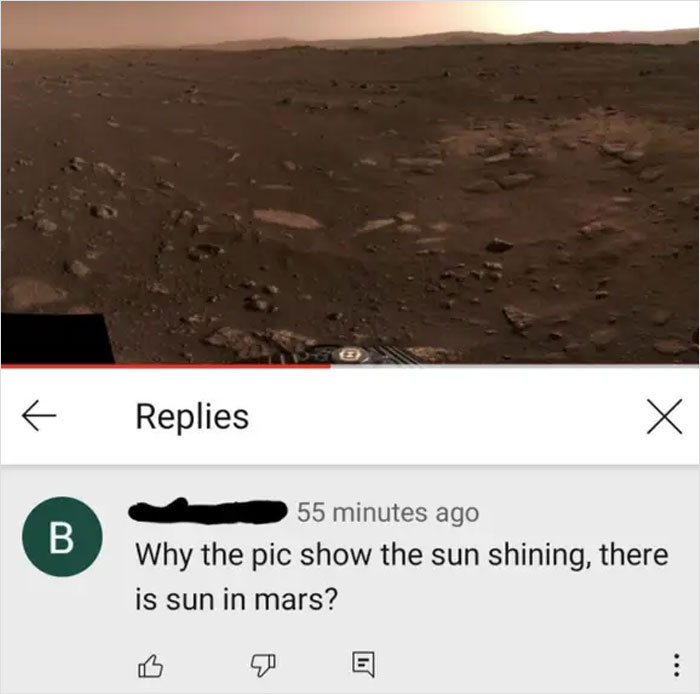Tap the "55 minutes ago" timestamp

pyautogui.click(x=388, y=512)
